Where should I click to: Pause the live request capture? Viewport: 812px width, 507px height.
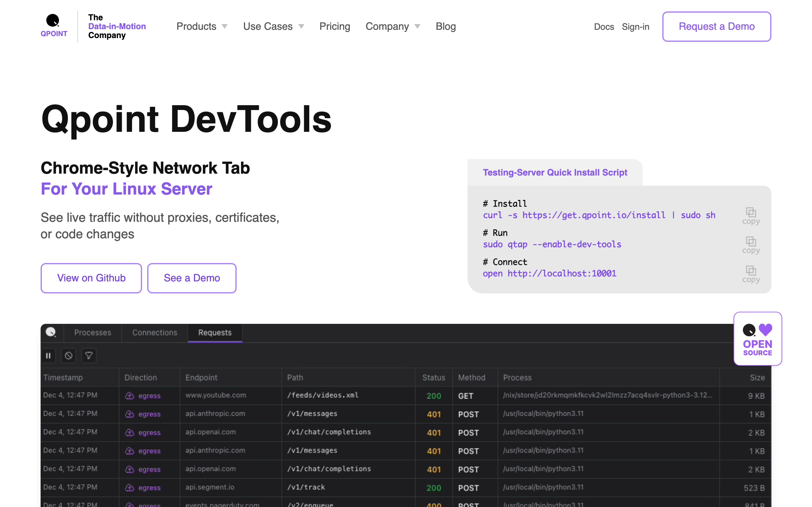[48, 356]
